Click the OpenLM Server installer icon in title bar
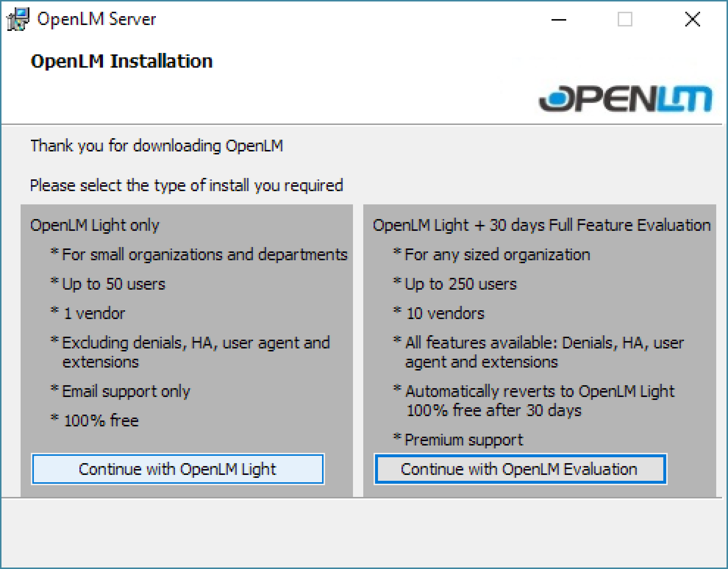This screenshot has height=569, width=728. [x=18, y=19]
